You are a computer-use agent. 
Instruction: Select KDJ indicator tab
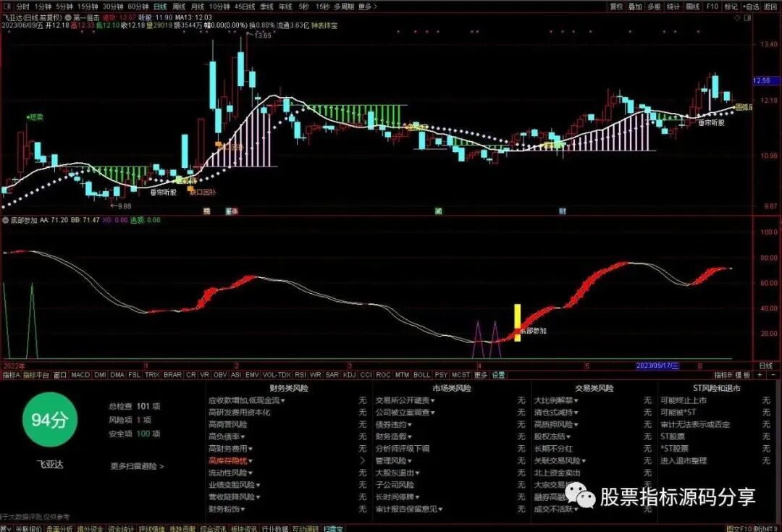[x=349, y=374]
